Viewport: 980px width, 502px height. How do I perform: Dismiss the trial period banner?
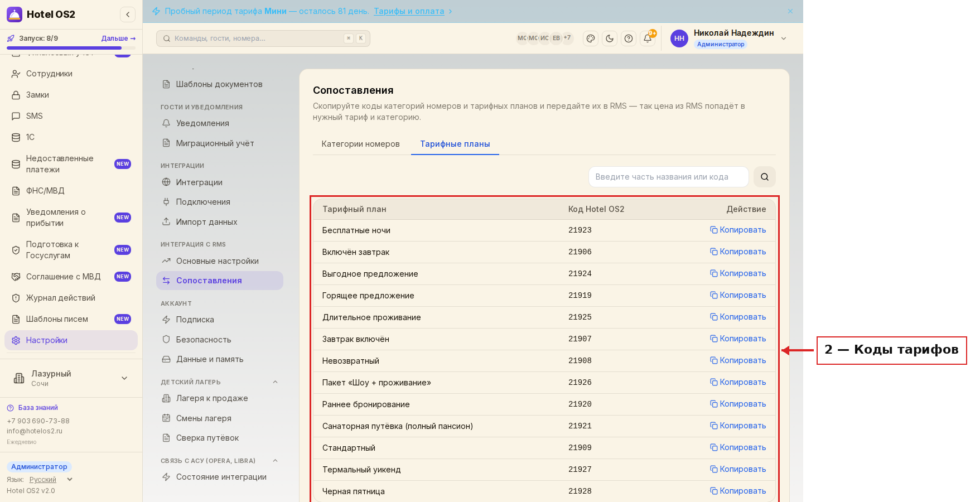tap(790, 11)
